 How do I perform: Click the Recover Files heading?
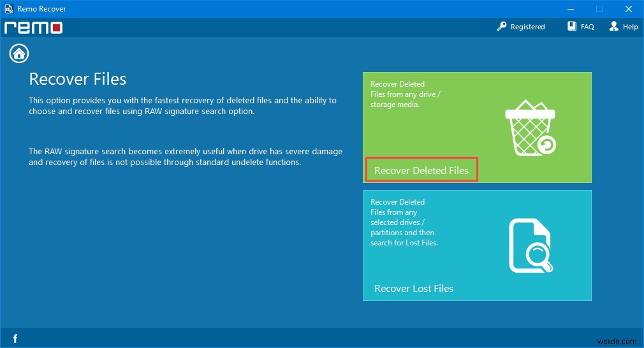coord(78,79)
